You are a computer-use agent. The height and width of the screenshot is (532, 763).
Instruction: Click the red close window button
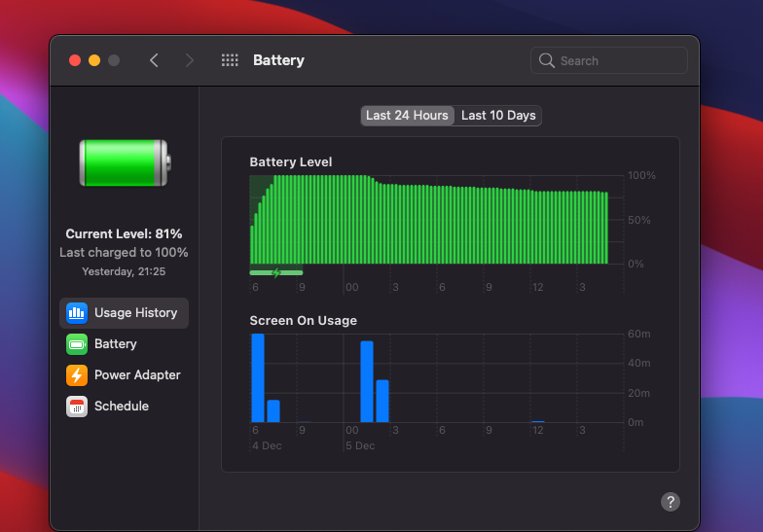coord(75,60)
